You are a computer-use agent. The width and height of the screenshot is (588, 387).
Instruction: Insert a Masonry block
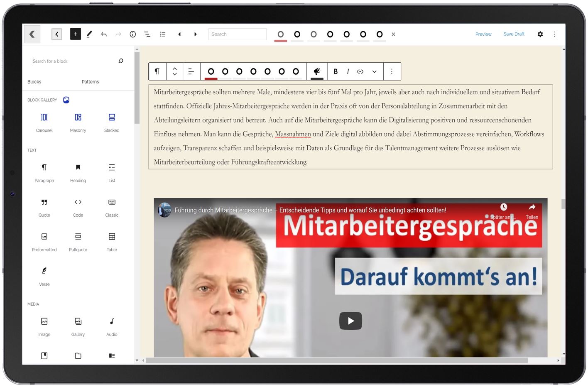[78, 123]
